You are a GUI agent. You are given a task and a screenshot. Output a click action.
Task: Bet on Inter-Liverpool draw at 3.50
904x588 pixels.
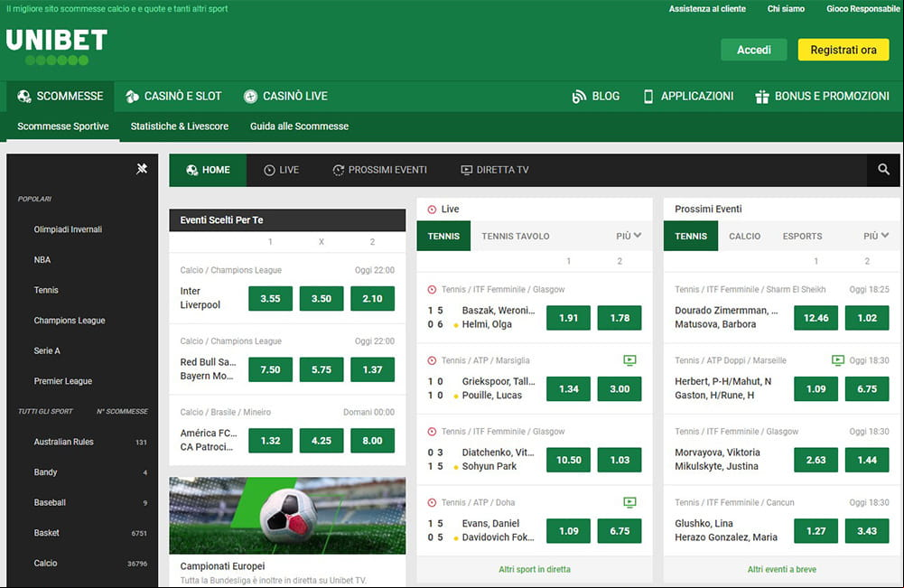pos(322,299)
